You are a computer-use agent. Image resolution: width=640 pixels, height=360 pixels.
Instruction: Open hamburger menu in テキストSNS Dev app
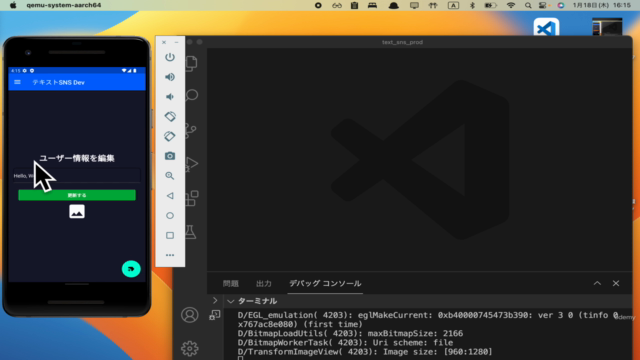click(18, 82)
